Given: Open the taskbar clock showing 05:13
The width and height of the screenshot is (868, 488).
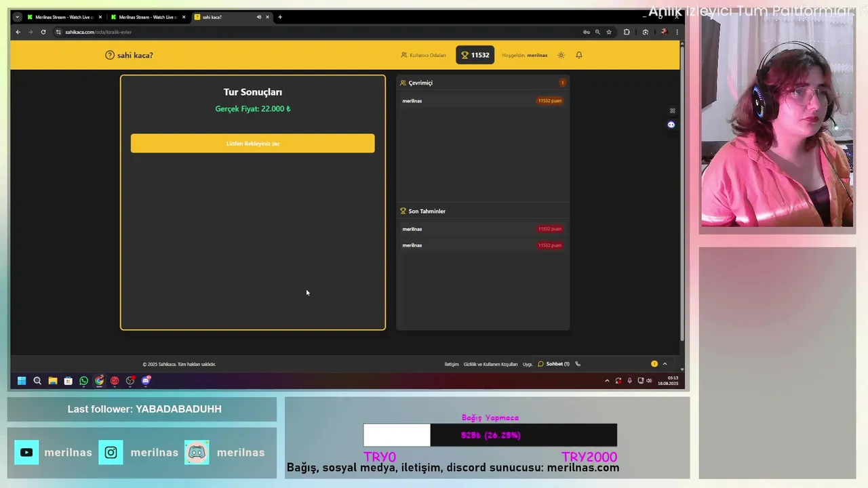Looking at the screenshot, I should click(668, 381).
